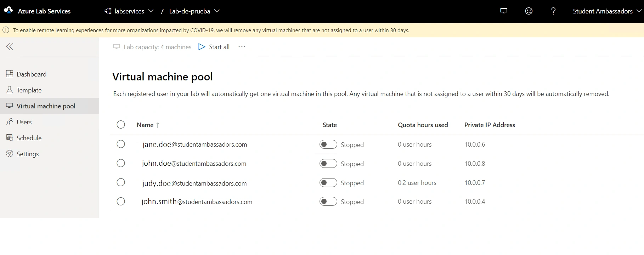The image size is (644, 255).
Task: Click the Schedule calendar icon
Action: [x=10, y=137]
